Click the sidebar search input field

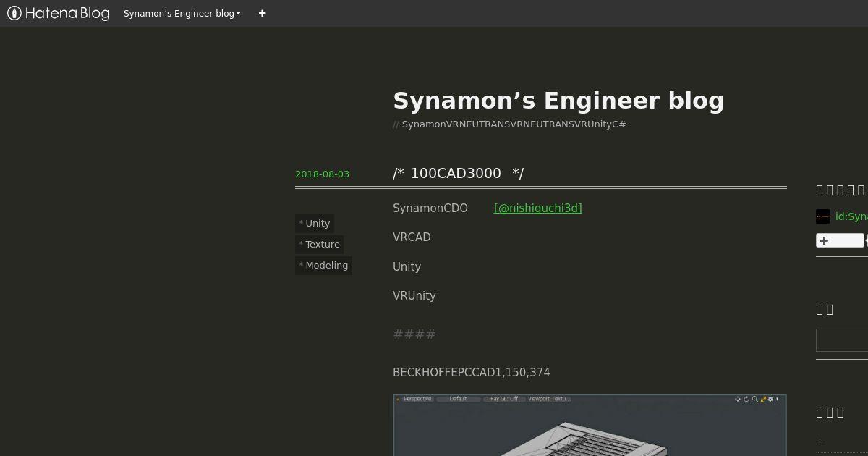click(842, 340)
